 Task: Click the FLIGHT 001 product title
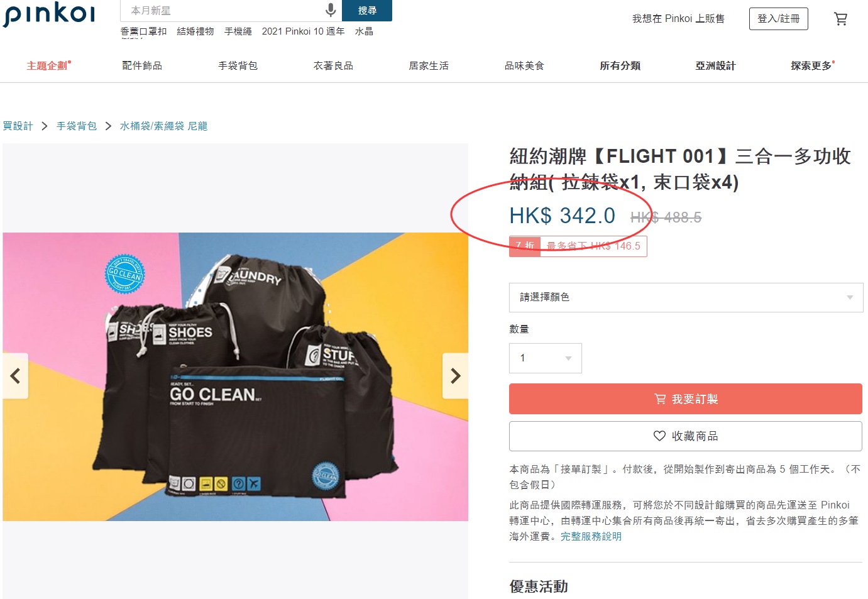[680, 169]
